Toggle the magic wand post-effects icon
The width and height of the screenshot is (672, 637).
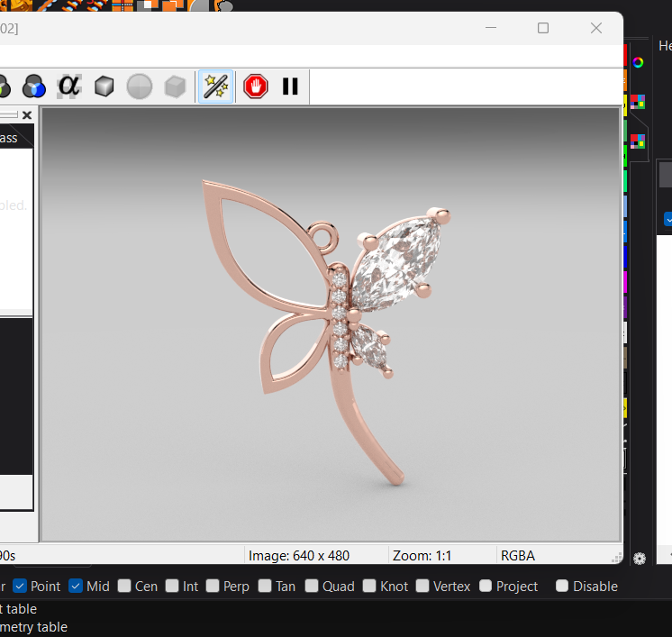tap(215, 86)
